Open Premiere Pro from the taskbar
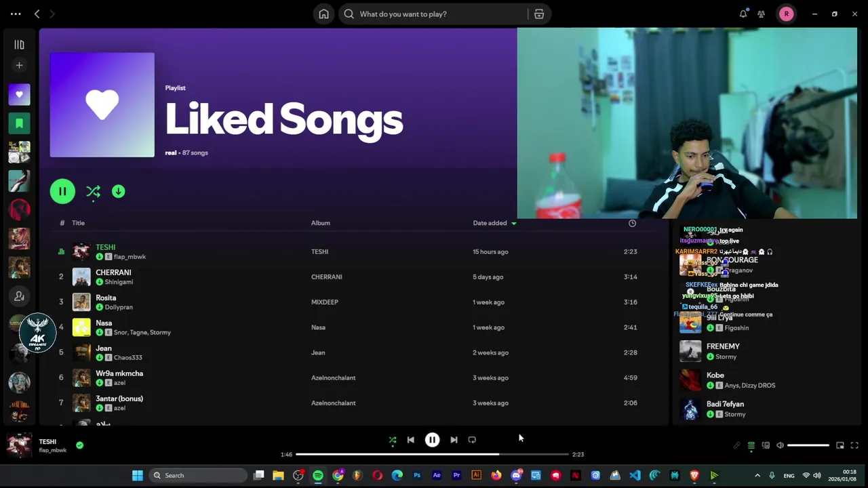 tap(456, 475)
